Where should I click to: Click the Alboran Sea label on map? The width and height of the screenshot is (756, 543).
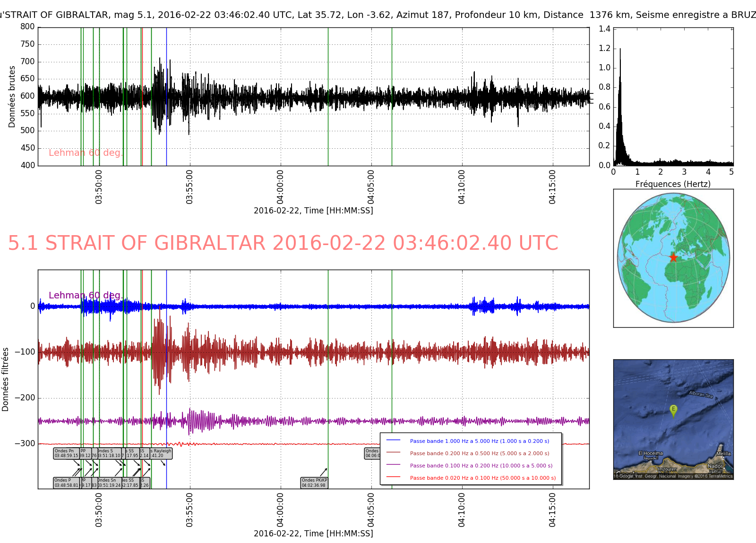click(x=700, y=394)
